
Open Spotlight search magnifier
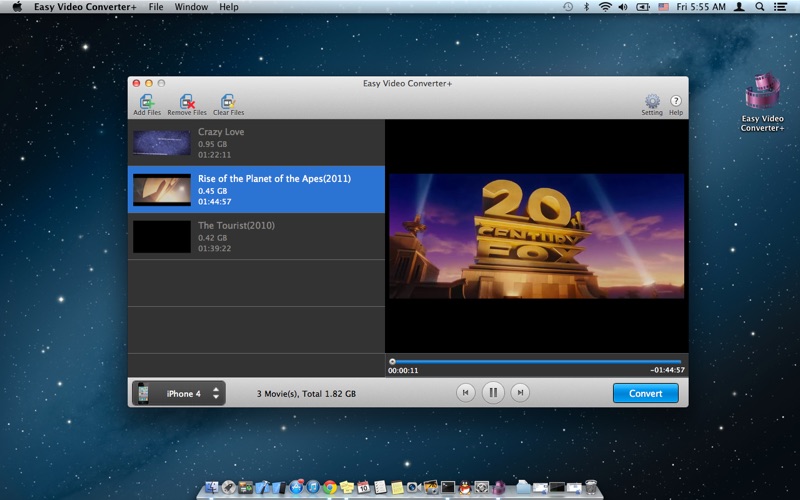[x=760, y=7]
